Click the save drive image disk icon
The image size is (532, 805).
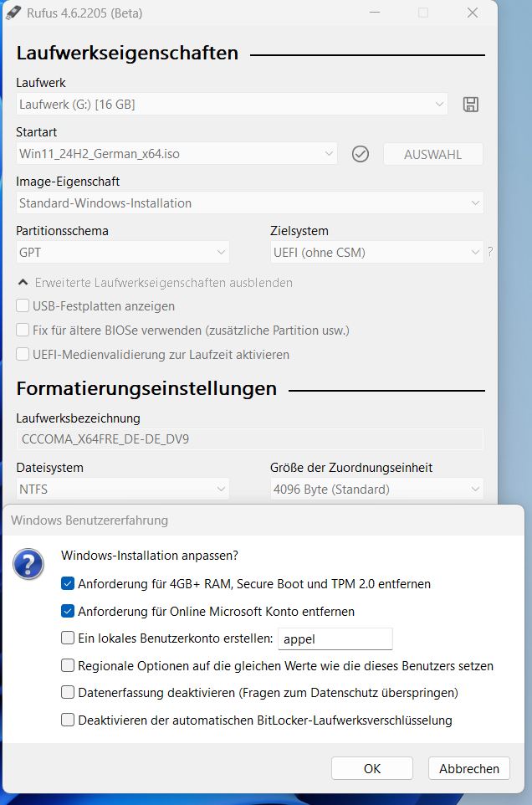(x=471, y=105)
